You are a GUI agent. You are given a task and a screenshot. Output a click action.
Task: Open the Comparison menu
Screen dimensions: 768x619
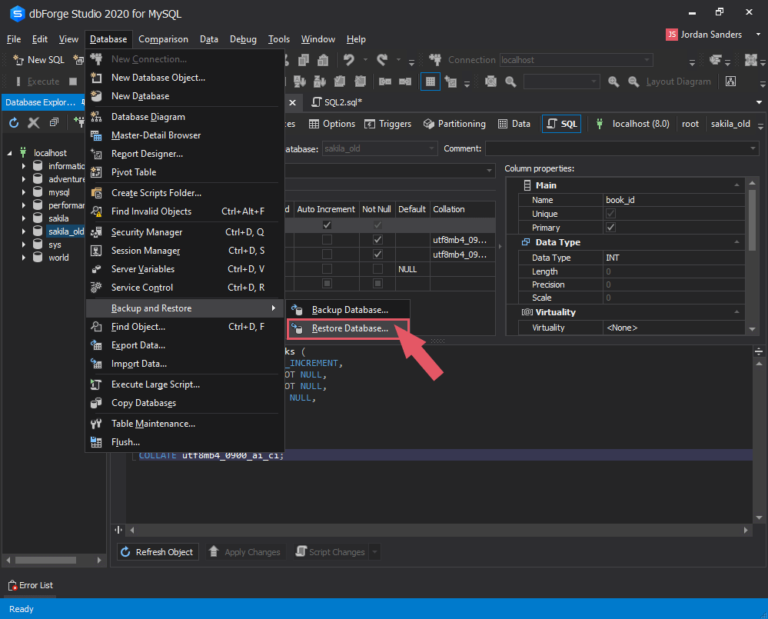coord(163,39)
